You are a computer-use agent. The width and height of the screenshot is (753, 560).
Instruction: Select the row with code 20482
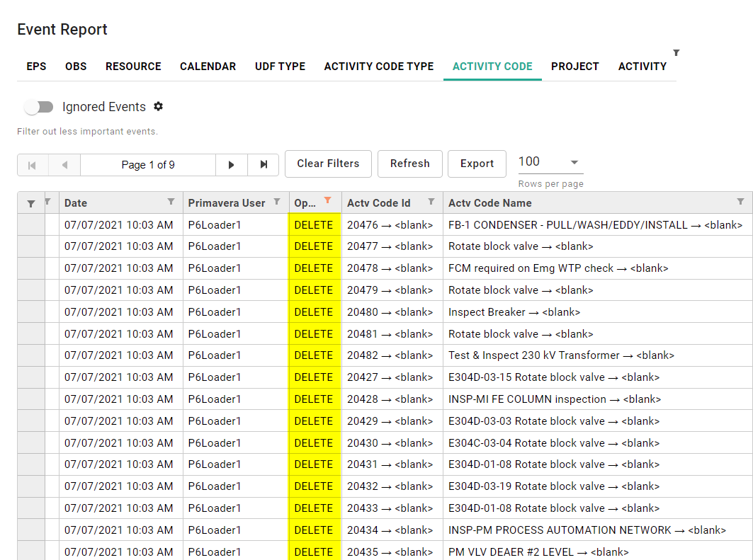389,355
